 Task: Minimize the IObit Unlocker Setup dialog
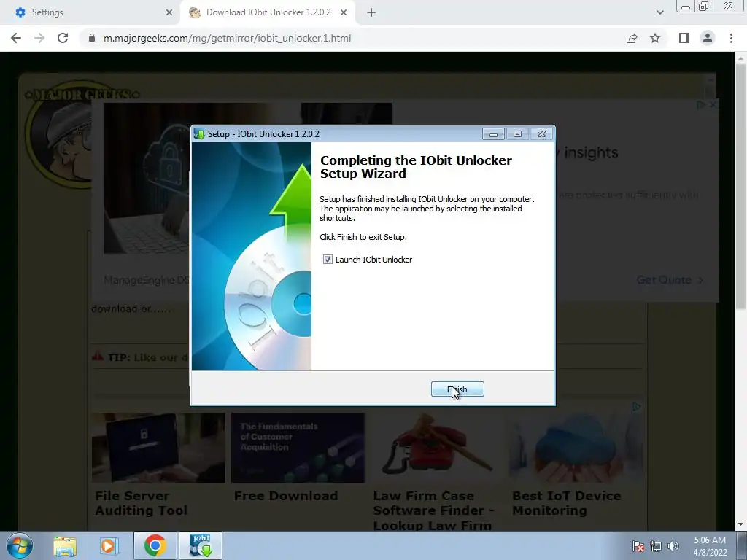(493, 134)
